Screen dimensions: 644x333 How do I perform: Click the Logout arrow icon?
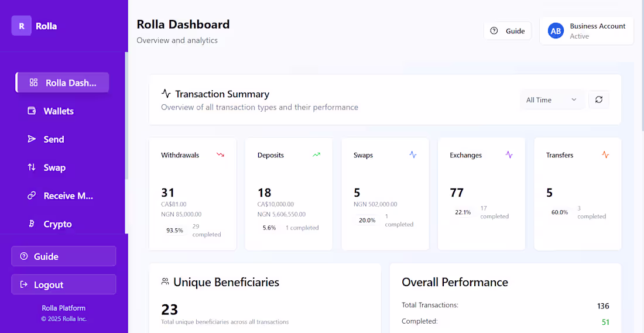coord(24,284)
